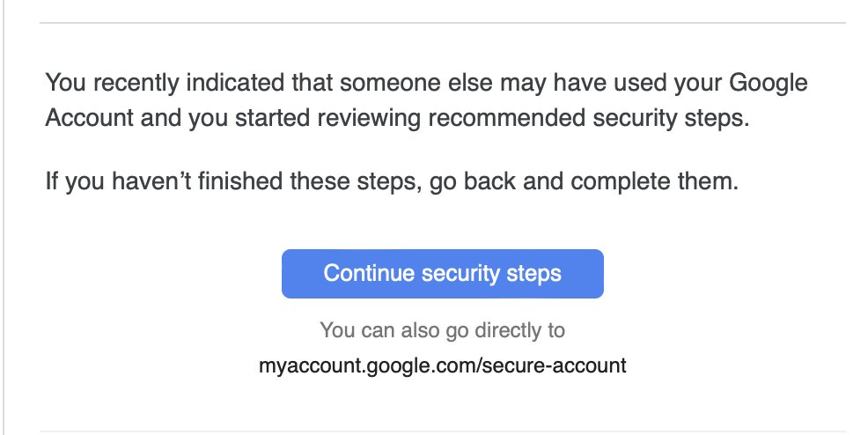Click the word "Account" starting the second line
868x435 pixels.
(x=89, y=118)
